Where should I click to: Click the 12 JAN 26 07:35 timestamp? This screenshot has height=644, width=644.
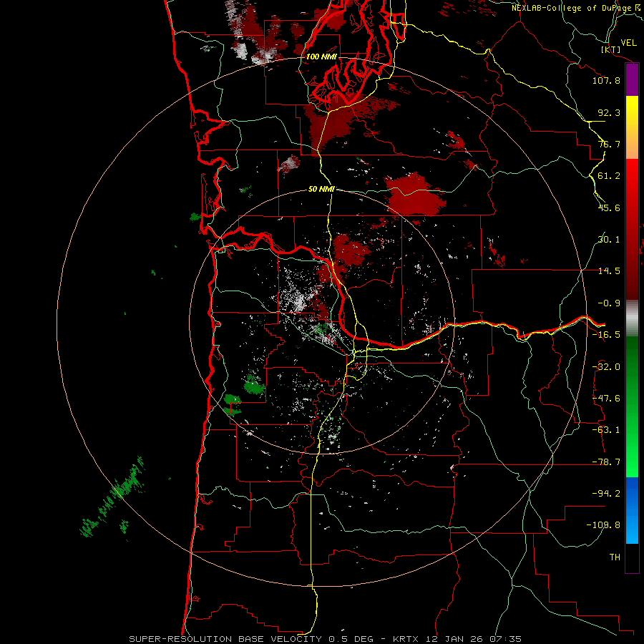point(472,639)
